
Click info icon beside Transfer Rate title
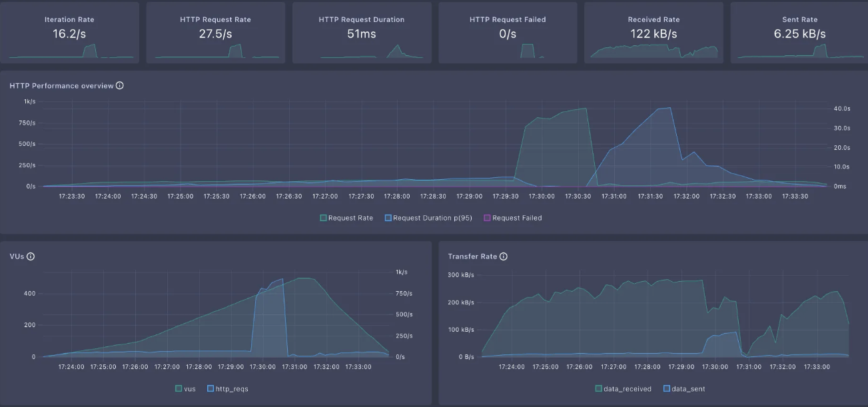point(504,256)
